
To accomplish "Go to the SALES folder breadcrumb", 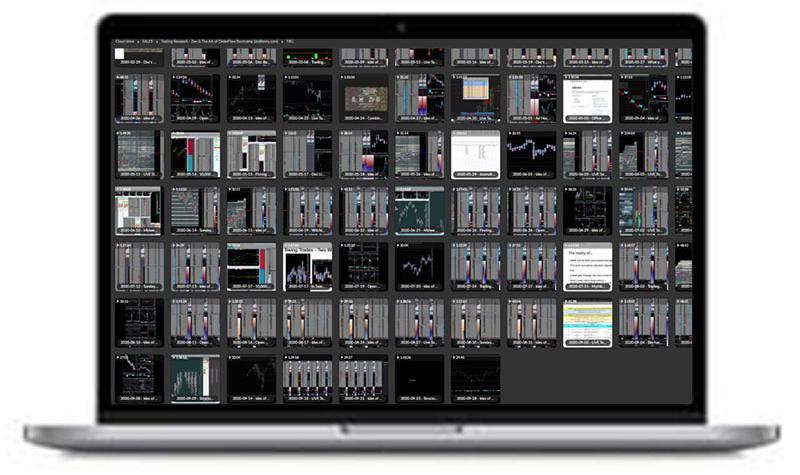I will click(148, 40).
